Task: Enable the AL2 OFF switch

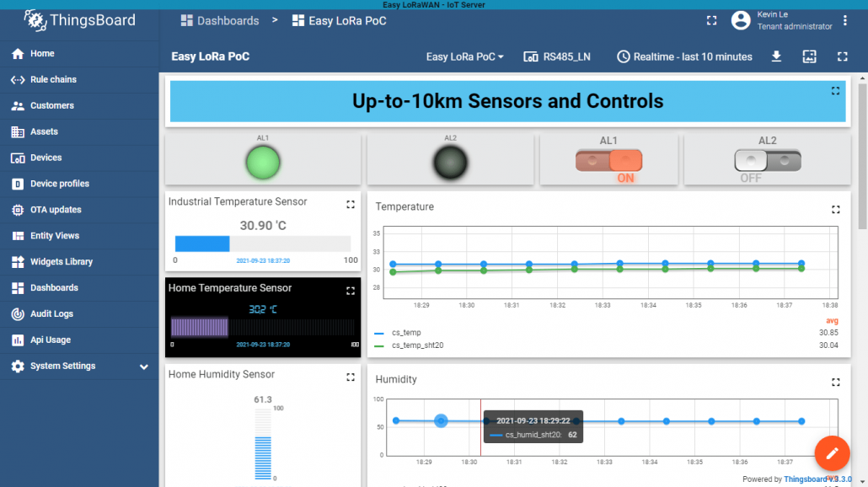Action: pos(767,160)
